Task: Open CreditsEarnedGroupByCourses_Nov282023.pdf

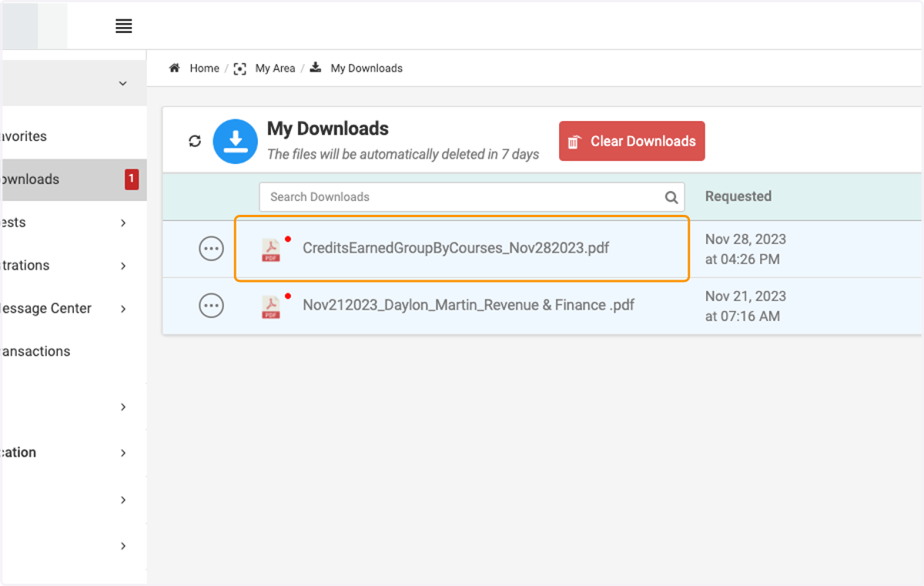Action: (456, 248)
